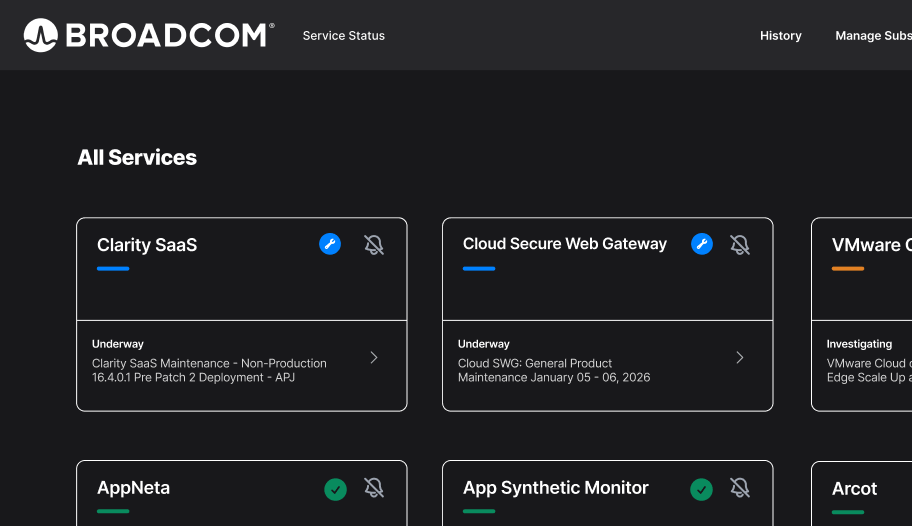Screen dimensions: 912x526
Task: Click Cloud Secure Web Gateway wrench icon
Action: coord(702,244)
